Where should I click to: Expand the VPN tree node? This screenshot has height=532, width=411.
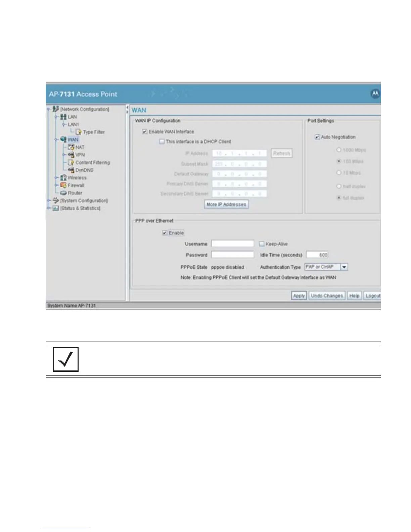click(x=64, y=155)
